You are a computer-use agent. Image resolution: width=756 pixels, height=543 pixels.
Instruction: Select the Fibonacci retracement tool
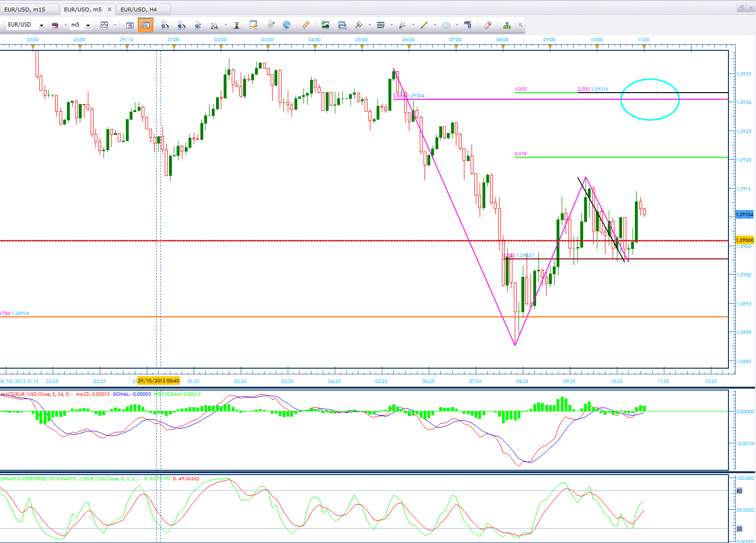[381, 25]
